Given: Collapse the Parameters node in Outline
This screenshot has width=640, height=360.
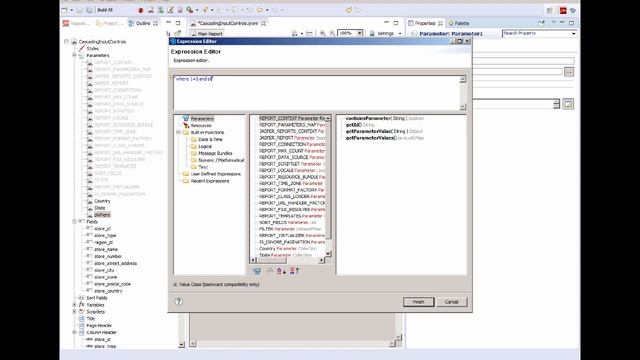Looking at the screenshot, I should pos(74,55).
